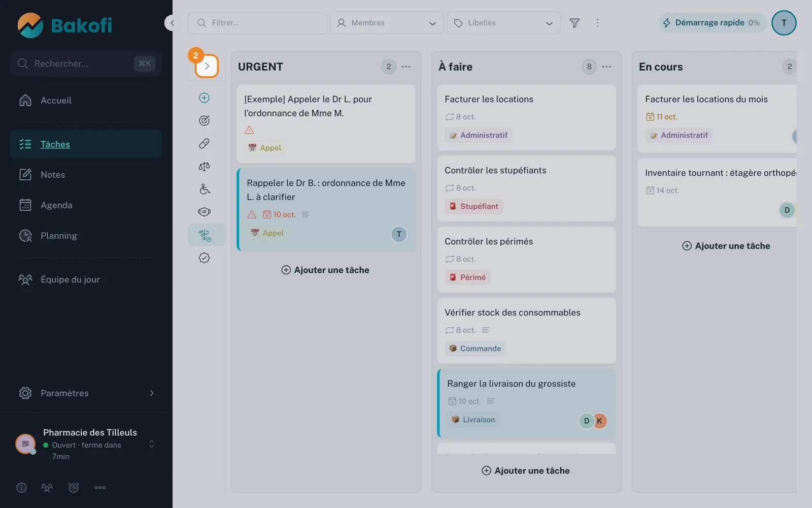
Task: Open the team people icon in sidebar footer
Action: (x=47, y=488)
